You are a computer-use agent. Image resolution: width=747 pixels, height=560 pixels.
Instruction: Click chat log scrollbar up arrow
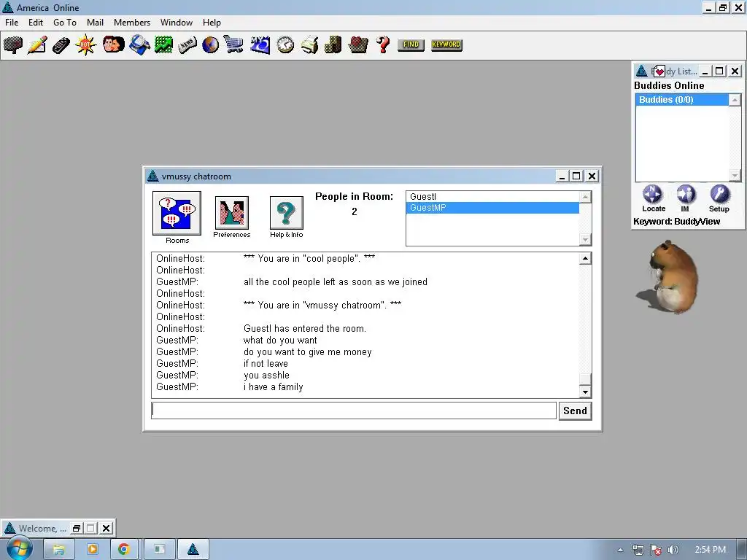coord(585,259)
